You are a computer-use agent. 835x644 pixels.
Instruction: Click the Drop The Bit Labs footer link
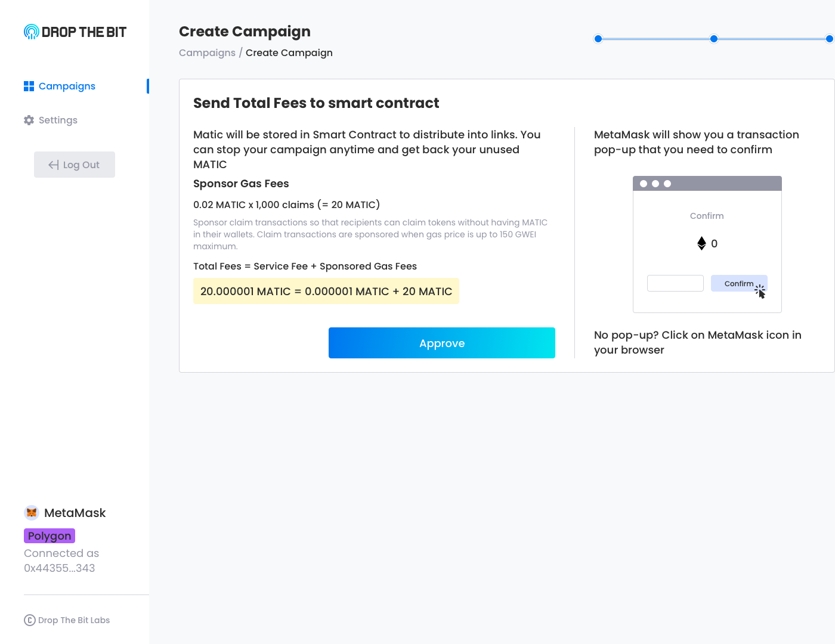74,620
